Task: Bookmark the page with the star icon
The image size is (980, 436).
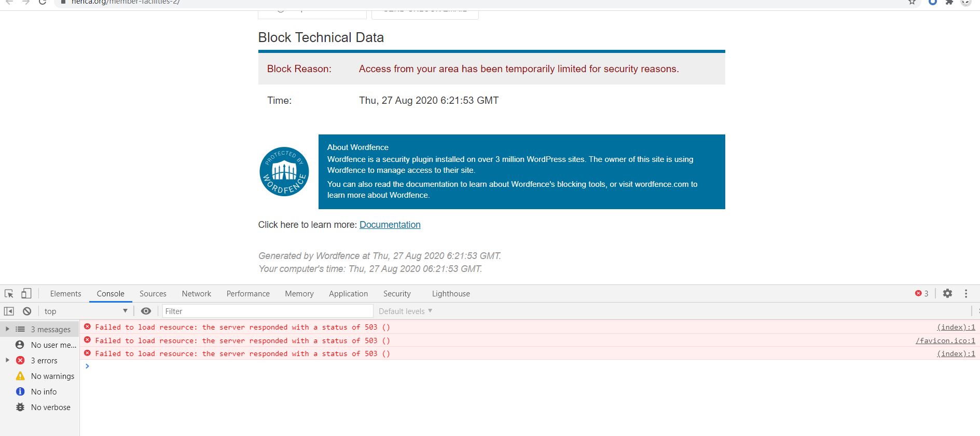Action: click(x=912, y=2)
